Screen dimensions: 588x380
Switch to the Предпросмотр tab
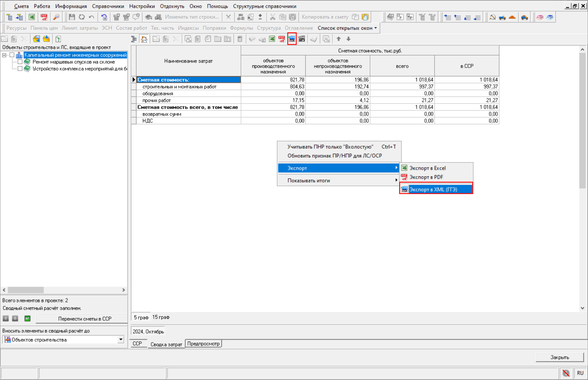tap(203, 344)
